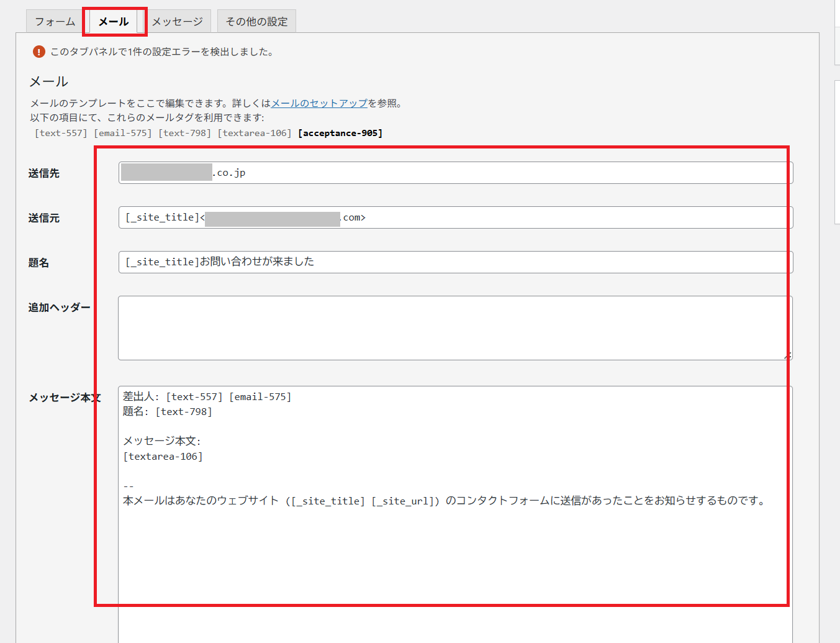
Task: Click the [text-798] mail tag
Action: coord(184,133)
